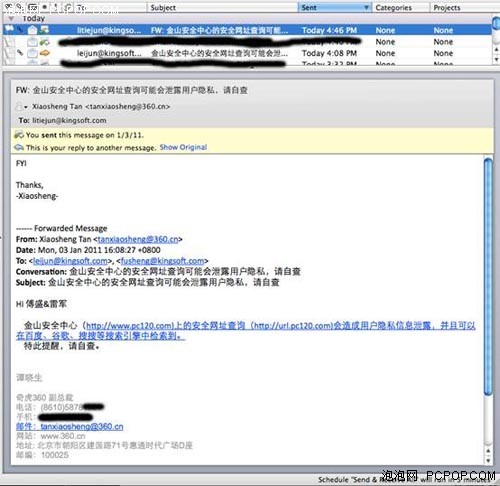500x486 pixels.
Task: Click the flag status column header
Action: [x=9, y=6]
